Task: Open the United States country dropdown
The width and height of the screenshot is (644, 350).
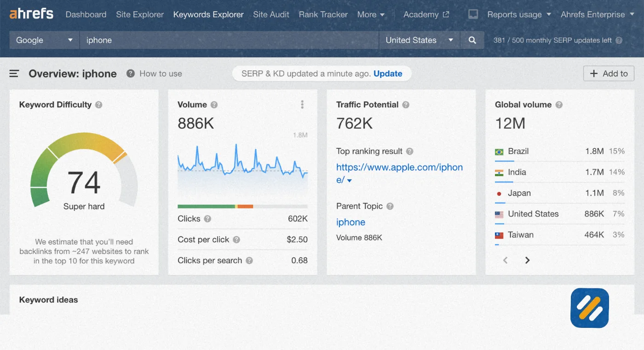Action: (x=420, y=40)
